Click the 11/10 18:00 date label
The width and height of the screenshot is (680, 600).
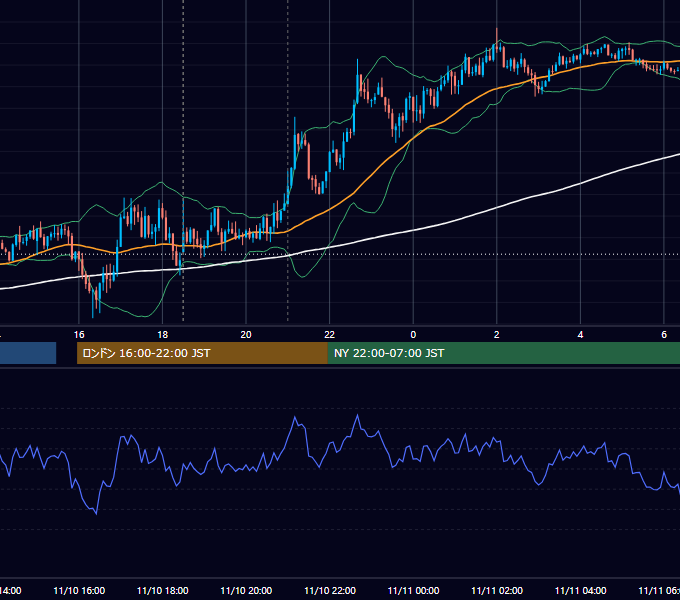163,590
